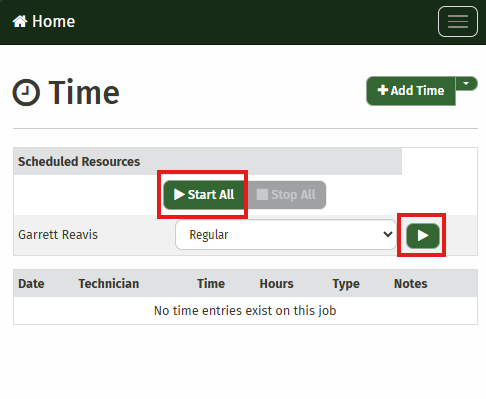Open the Home link in the header

(x=44, y=22)
